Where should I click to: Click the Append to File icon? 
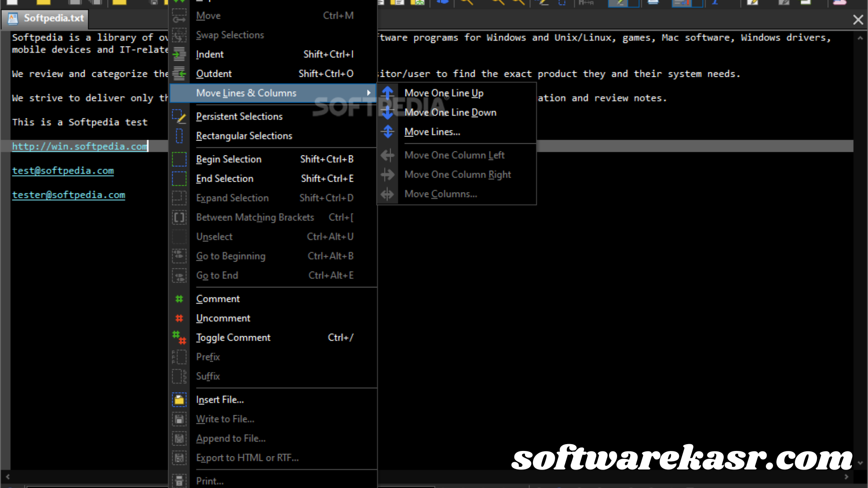point(179,439)
